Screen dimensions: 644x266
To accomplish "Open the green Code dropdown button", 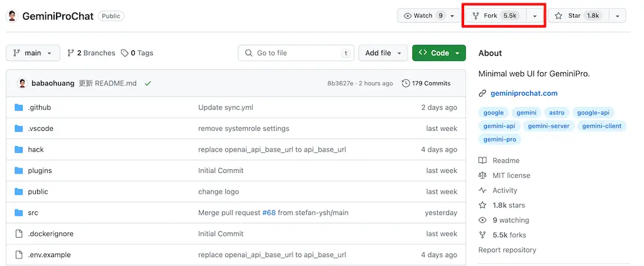I will tap(439, 53).
